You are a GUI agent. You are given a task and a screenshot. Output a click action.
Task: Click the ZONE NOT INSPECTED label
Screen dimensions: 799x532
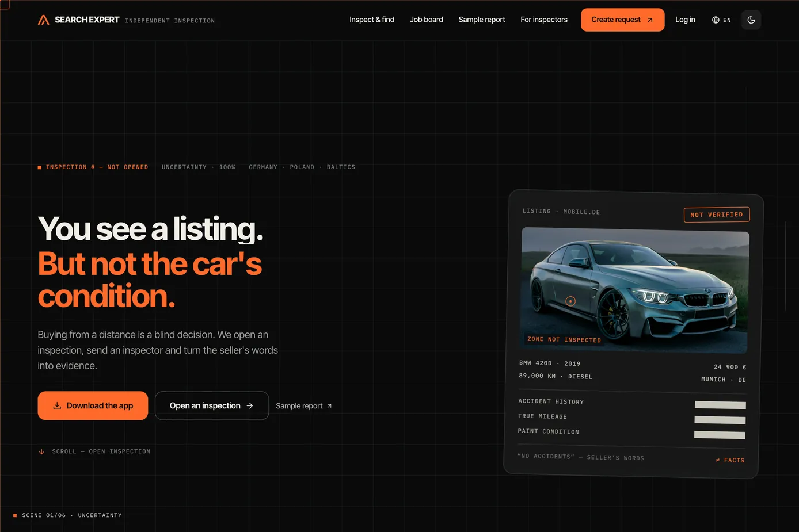(x=564, y=339)
